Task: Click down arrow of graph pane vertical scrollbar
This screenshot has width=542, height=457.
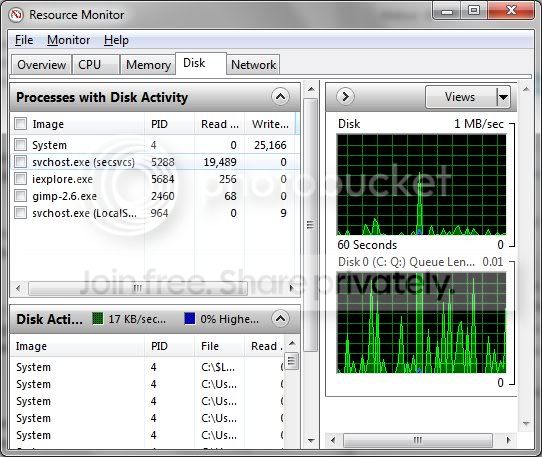Action: coord(526,423)
